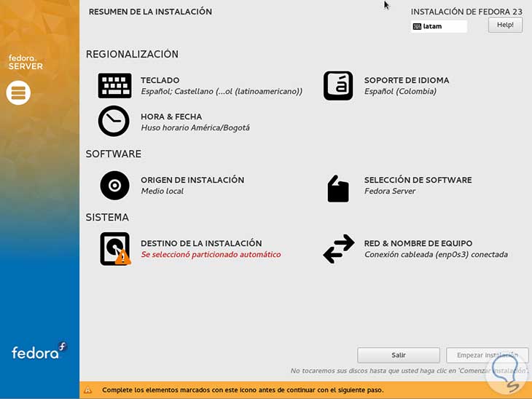Open ORIGEN DE INSTALACIÓN settings
Image resolution: width=532 pixels, height=399 pixels.
[192, 180]
